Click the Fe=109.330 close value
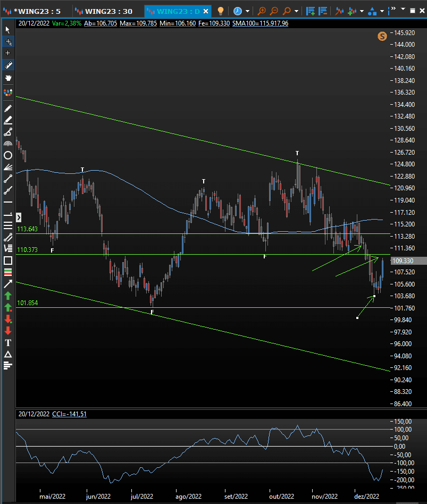Viewport: 427px width, 504px height. click(x=214, y=23)
